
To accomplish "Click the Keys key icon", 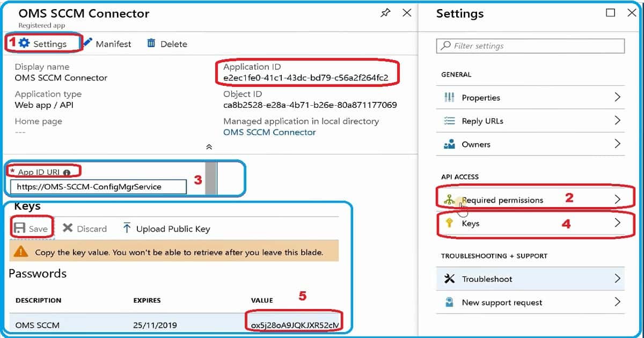I will click(449, 223).
